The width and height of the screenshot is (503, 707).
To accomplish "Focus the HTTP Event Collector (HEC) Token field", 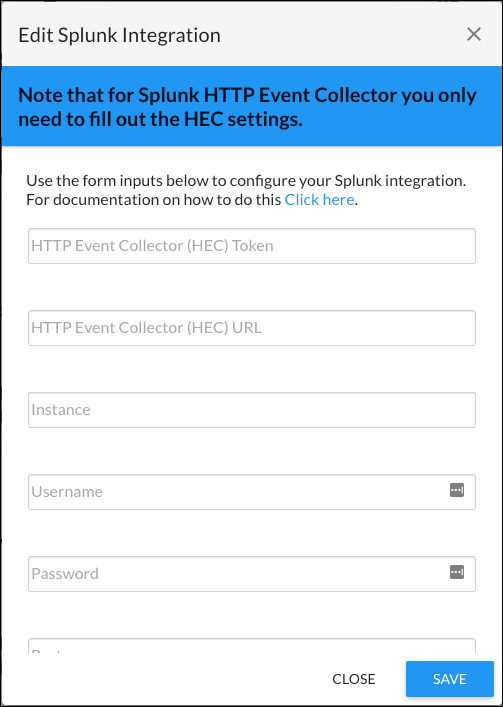I will pos(252,246).
